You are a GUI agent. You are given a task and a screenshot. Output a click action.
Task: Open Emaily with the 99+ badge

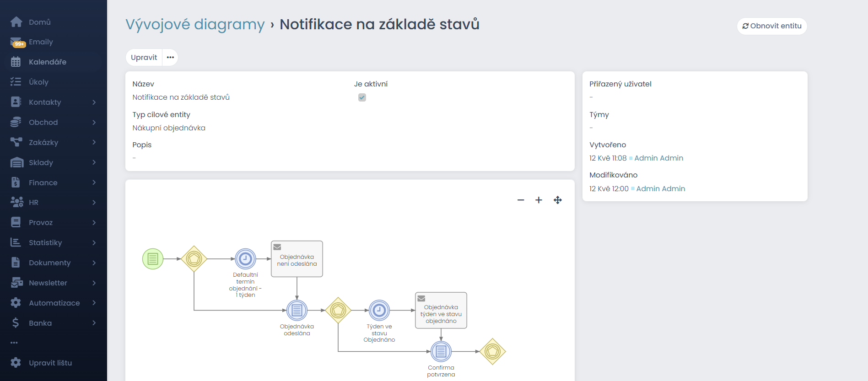[x=41, y=42]
